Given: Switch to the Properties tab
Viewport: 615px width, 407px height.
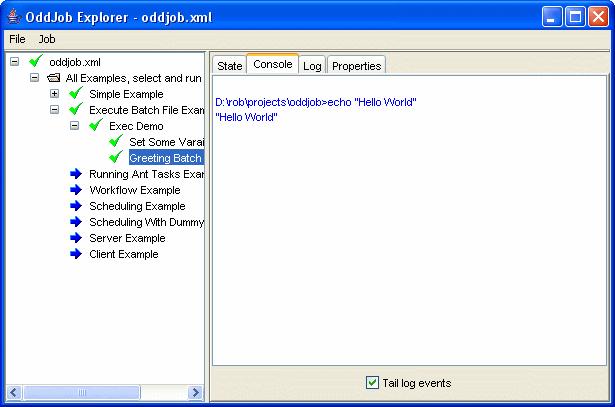Looking at the screenshot, I should coord(356,65).
